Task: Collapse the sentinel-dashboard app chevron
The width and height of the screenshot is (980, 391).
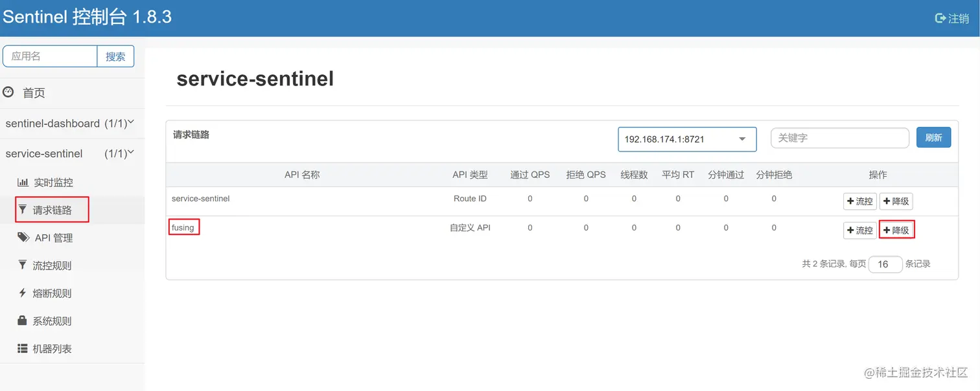Action: point(131,122)
